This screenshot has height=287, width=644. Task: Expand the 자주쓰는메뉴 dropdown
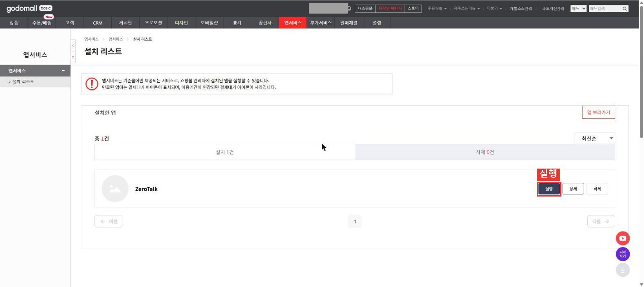pos(467,9)
